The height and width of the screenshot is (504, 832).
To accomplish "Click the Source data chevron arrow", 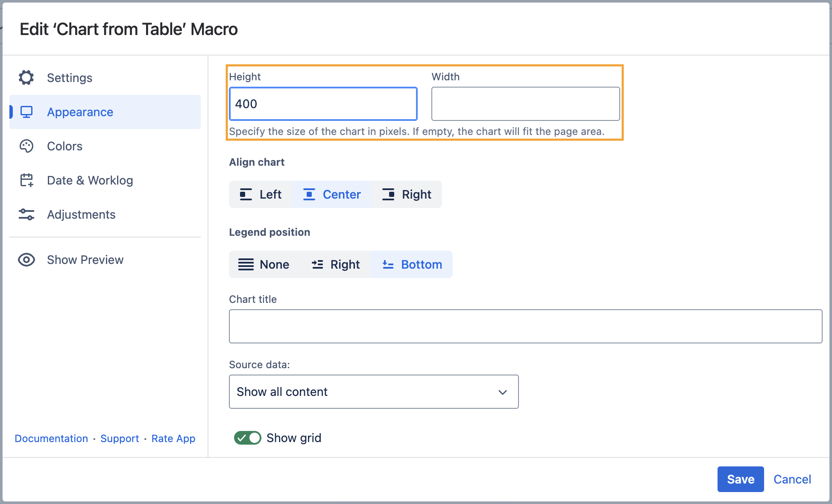I will point(503,392).
